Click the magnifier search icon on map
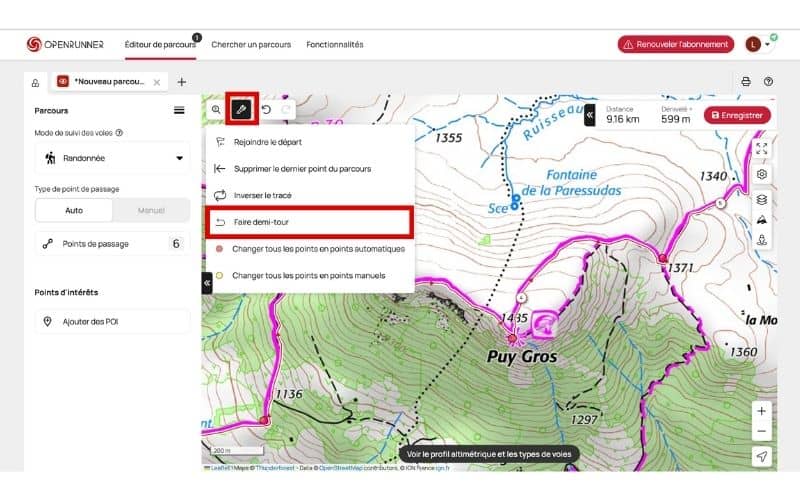The height and width of the screenshot is (500, 800). coord(215,109)
